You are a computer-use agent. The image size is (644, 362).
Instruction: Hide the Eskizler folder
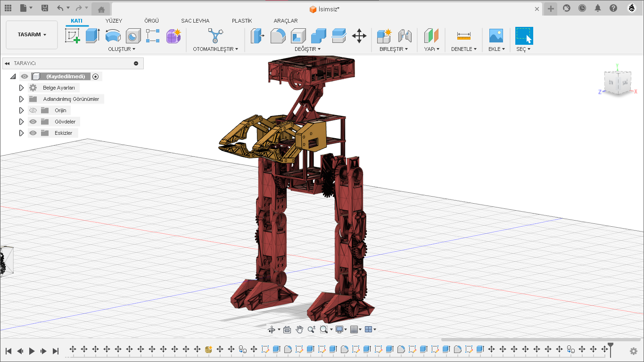coord(33,133)
